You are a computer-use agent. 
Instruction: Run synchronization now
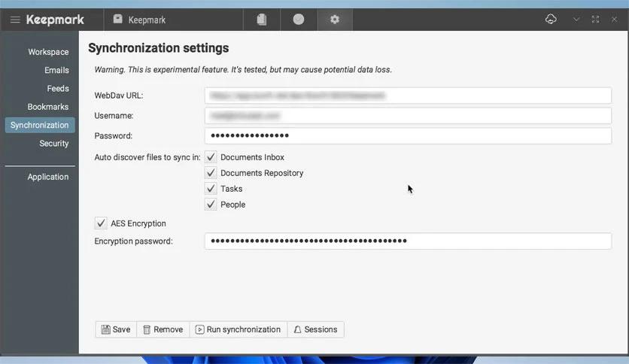tap(238, 329)
